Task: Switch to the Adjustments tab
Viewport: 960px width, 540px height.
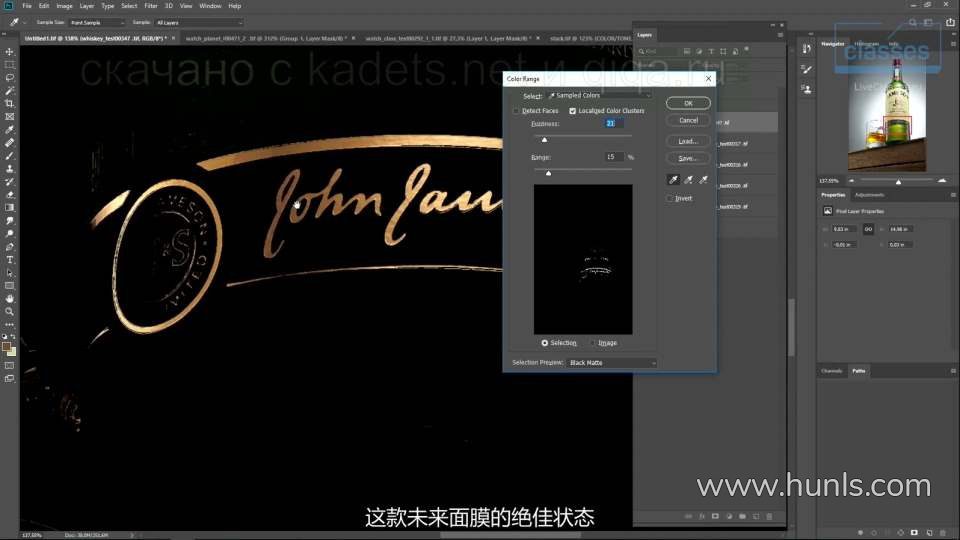Action: click(869, 195)
